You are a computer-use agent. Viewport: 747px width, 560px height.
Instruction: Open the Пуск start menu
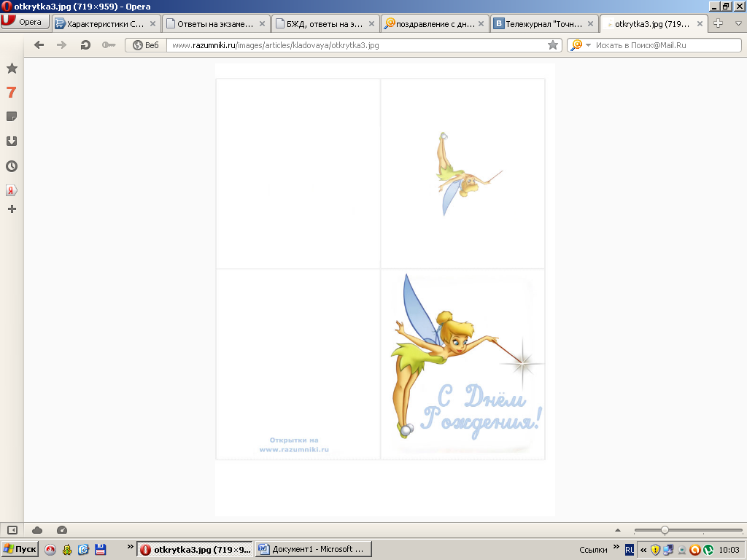tap(20, 550)
